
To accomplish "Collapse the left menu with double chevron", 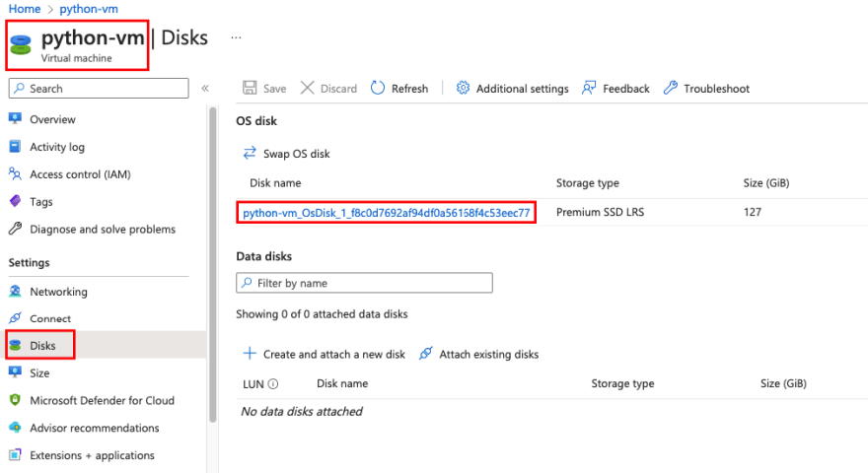I will pyautogui.click(x=205, y=88).
